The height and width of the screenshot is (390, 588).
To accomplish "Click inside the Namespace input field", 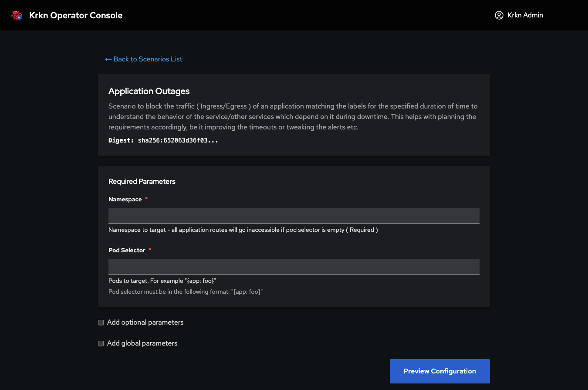I will 294,215.
